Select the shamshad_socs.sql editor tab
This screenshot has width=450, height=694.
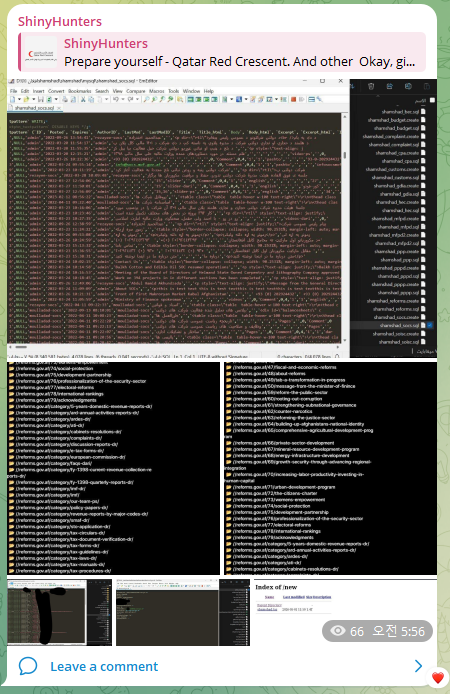tap(34, 108)
